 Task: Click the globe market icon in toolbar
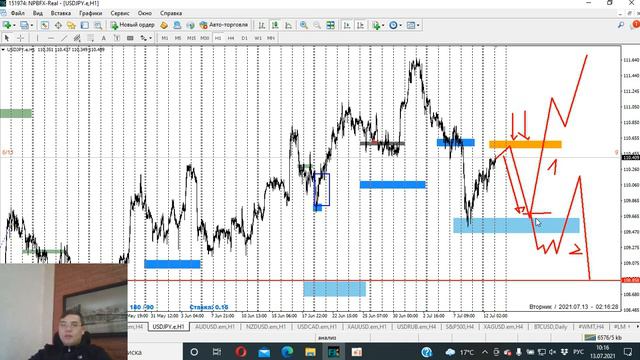point(190,25)
